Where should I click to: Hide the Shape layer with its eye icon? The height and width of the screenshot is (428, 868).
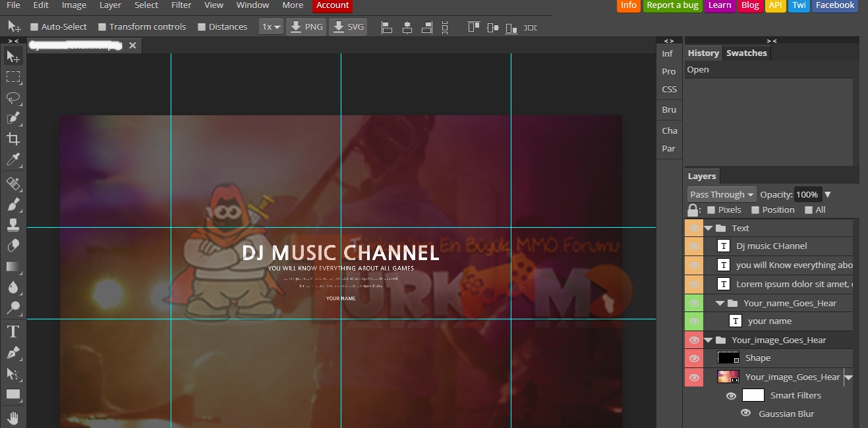694,358
